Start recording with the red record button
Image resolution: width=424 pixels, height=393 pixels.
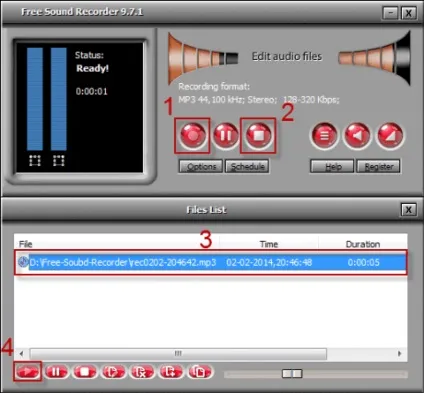(192, 135)
